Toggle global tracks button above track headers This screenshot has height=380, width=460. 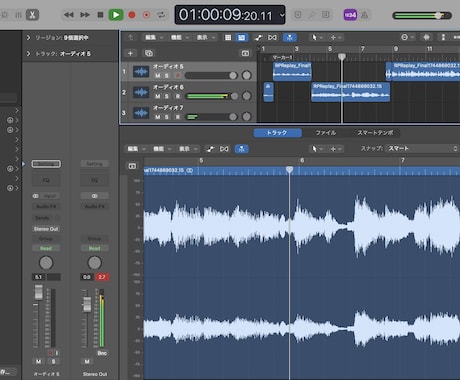coord(245,53)
